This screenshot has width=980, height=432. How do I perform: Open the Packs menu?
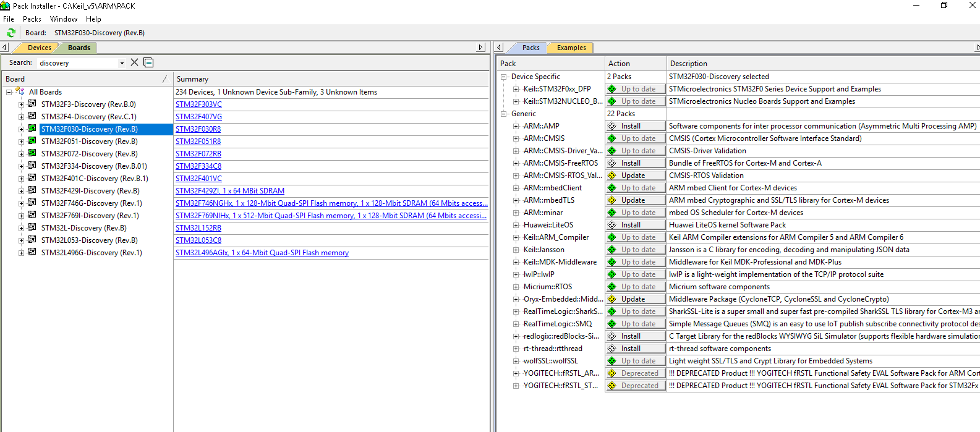pos(32,19)
